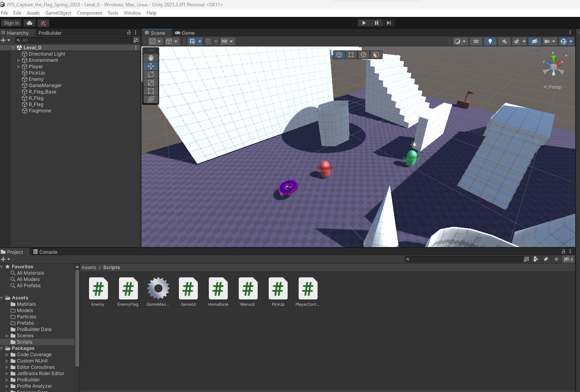Open the cloud services icon
This screenshot has width=580, height=392.
[30, 23]
